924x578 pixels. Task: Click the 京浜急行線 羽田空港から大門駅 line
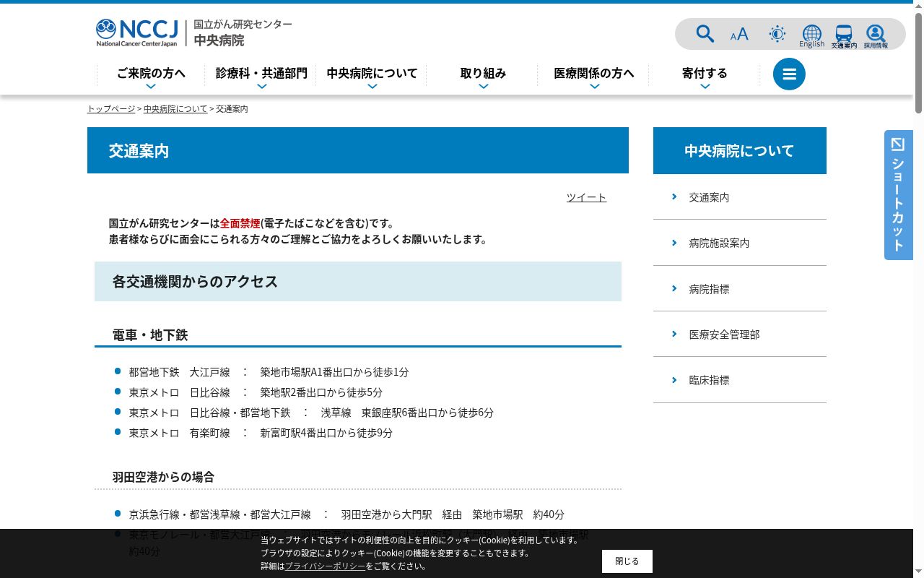[x=346, y=514]
